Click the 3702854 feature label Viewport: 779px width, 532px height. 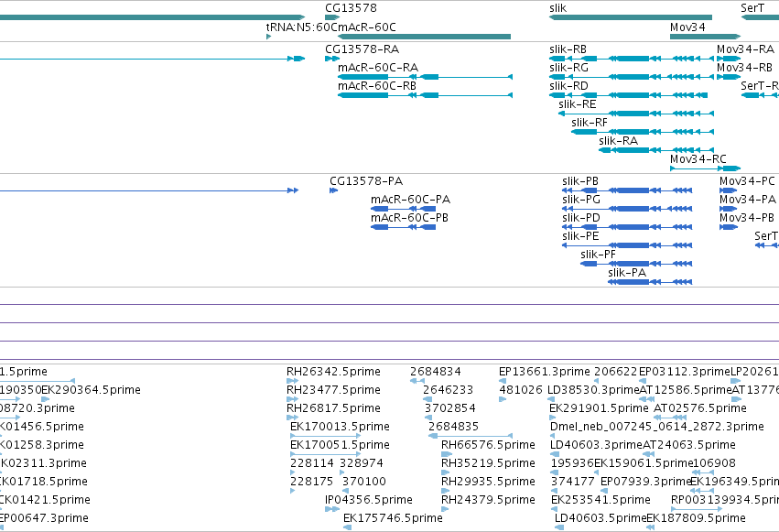(x=449, y=408)
